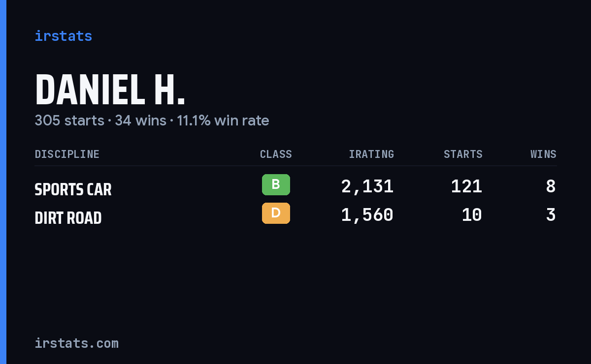Click the Sports Car wins value 8

pos(551,186)
